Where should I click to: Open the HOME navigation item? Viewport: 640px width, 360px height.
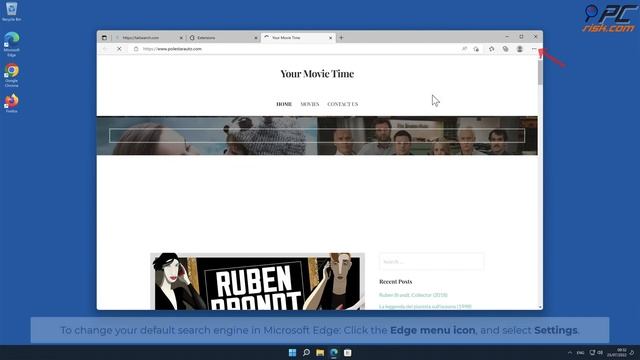pyautogui.click(x=284, y=104)
